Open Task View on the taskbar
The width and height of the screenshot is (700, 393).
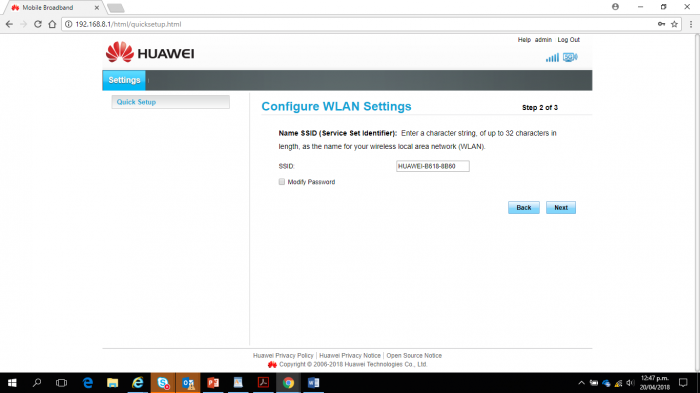62,383
